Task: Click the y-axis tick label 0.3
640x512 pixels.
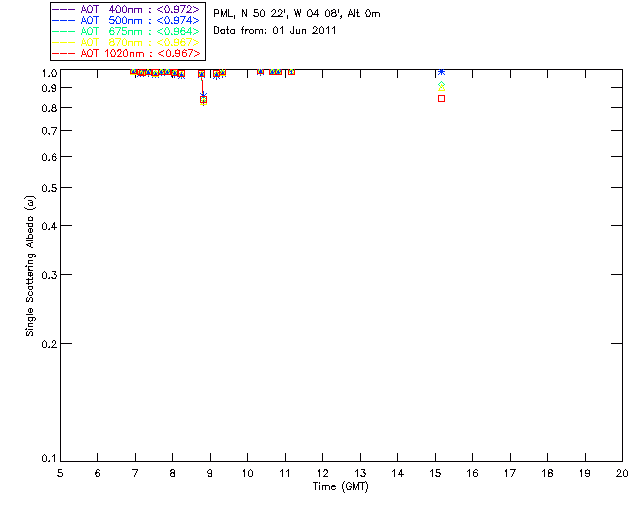Action: pos(49,275)
